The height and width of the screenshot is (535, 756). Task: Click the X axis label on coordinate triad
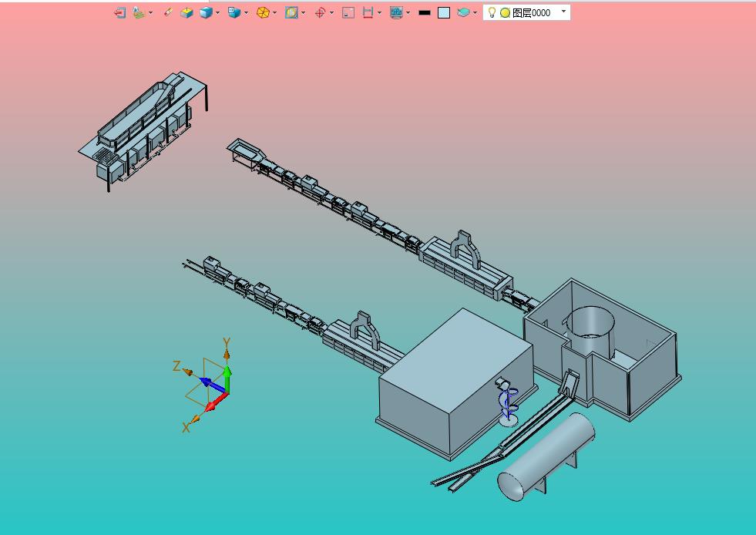click(186, 427)
